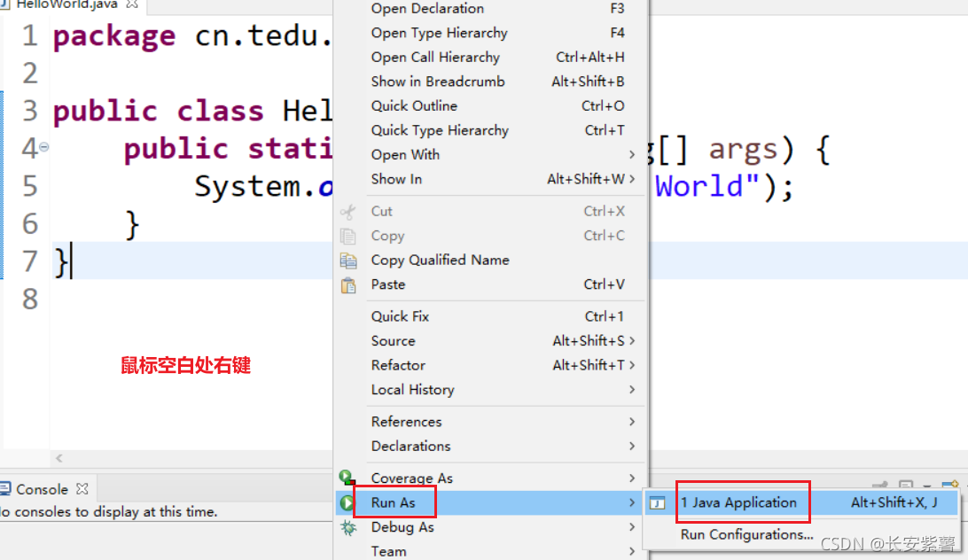Viewport: 968px width, 560px height.
Task: Expand the Local History submenu arrow
Action: coord(632,390)
